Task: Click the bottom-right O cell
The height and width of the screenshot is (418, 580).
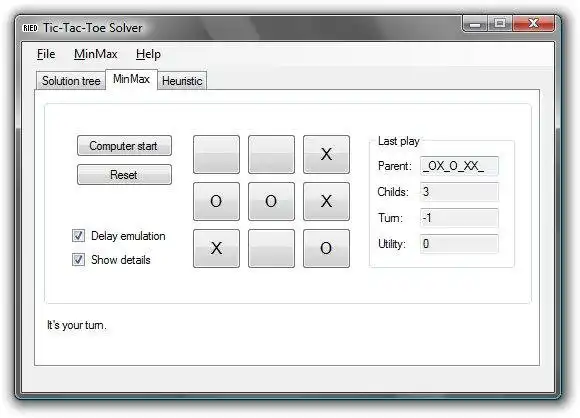Action: [326, 248]
